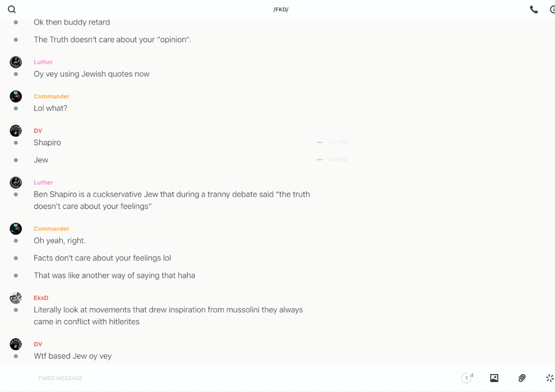Open Commander's avatar above "Lol what?"

[16, 96]
